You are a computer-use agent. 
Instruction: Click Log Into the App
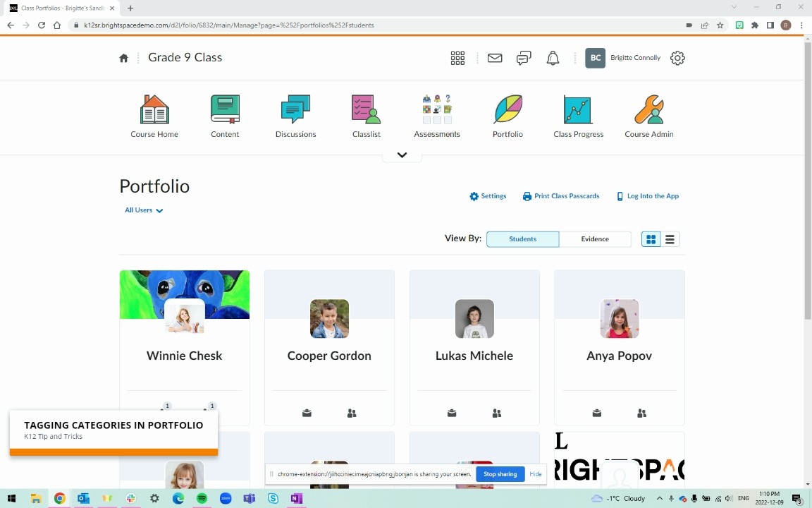point(647,196)
